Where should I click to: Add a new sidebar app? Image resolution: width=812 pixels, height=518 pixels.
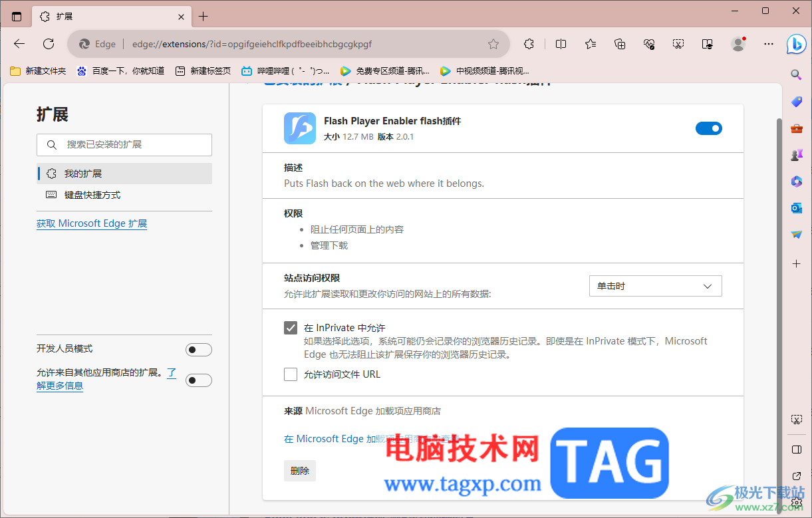coord(796,264)
